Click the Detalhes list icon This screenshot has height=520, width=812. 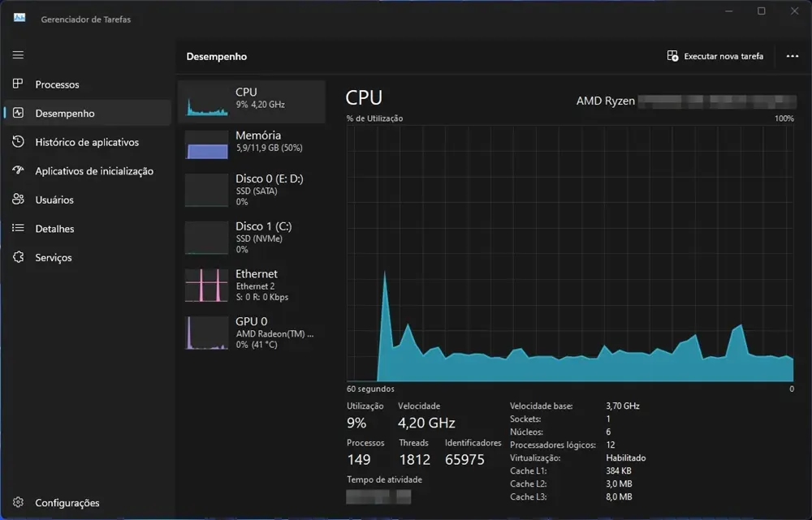click(x=18, y=229)
